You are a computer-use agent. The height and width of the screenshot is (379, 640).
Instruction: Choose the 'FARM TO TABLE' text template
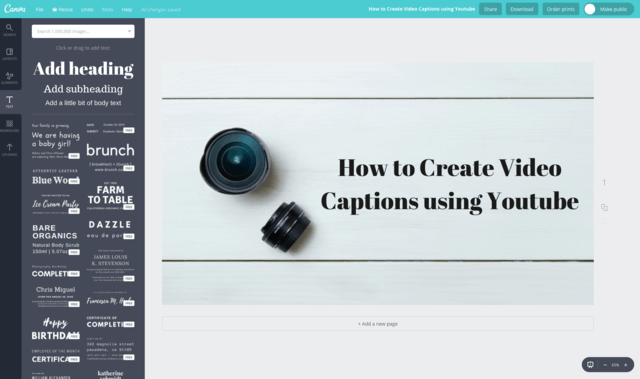click(x=110, y=196)
